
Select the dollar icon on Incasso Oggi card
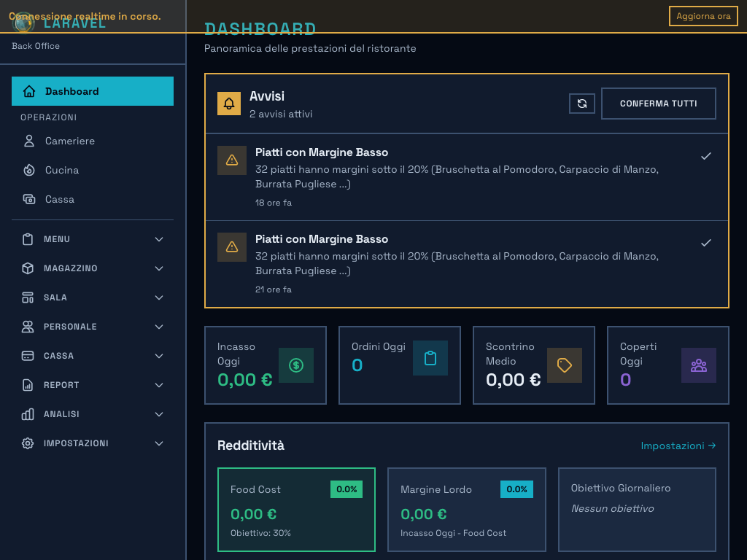(x=296, y=365)
